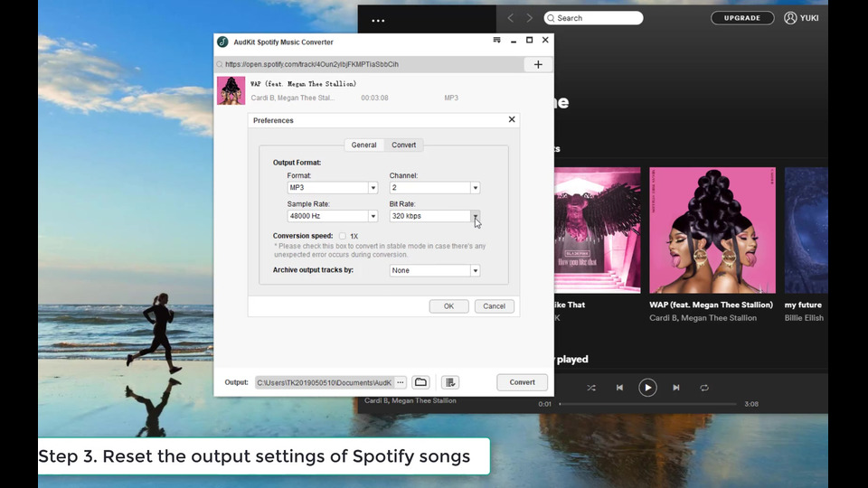Image resolution: width=868 pixels, height=488 pixels.
Task: Skip to next track in Spotify
Action: click(676, 388)
